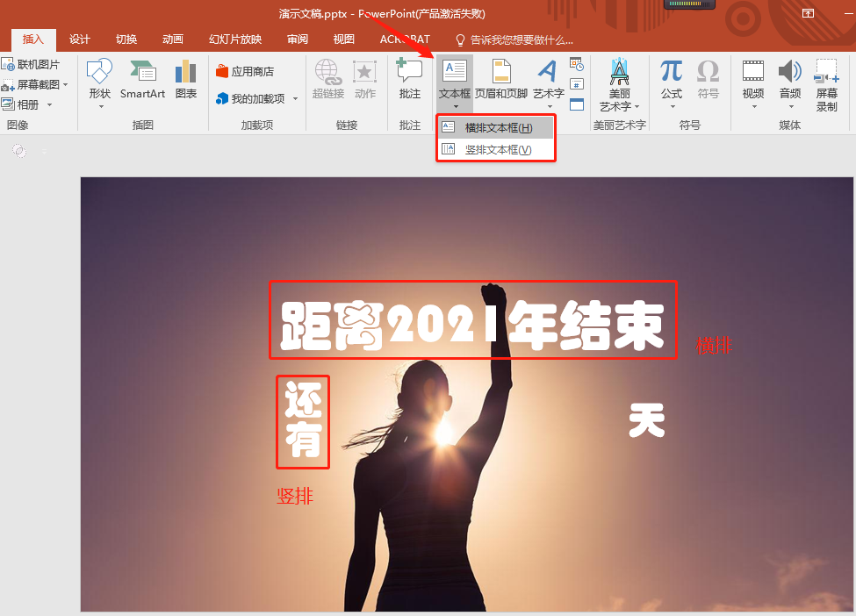Viewport: 856px width, 616px height.
Task: Click the quick access toolbar circular icon
Action: 19,151
